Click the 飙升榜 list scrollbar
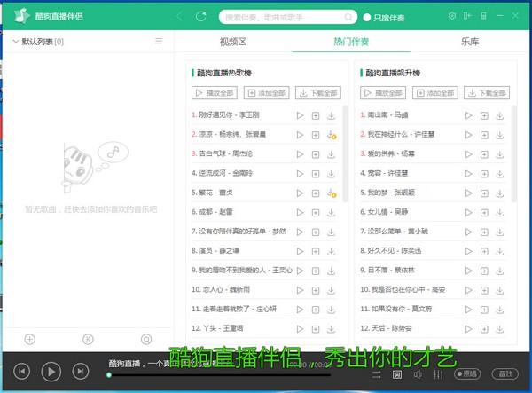Screen dimensions: 532x393 [513, 153]
